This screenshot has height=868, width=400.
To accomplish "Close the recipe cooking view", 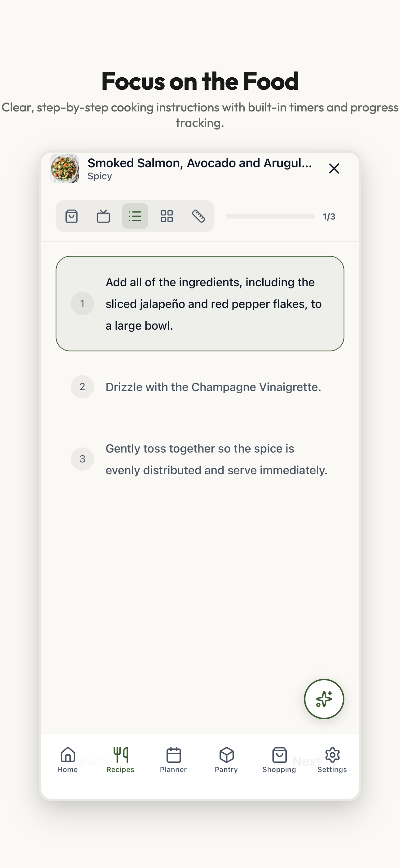I will pos(334,169).
